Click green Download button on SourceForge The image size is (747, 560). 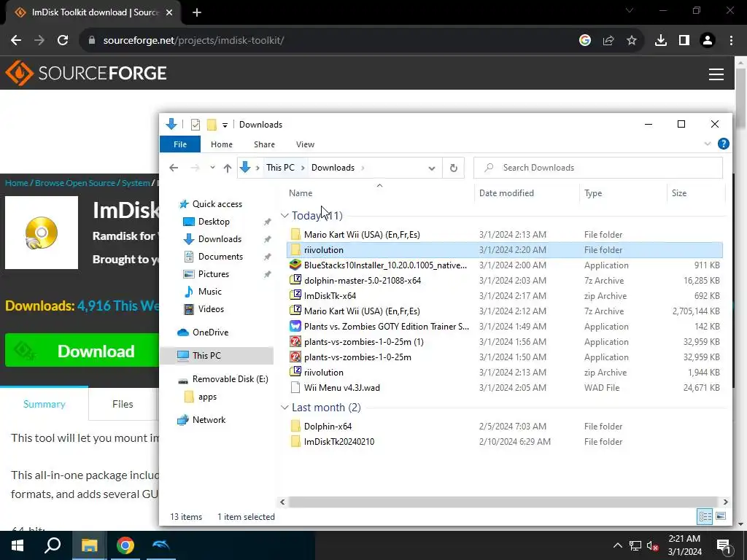82,351
